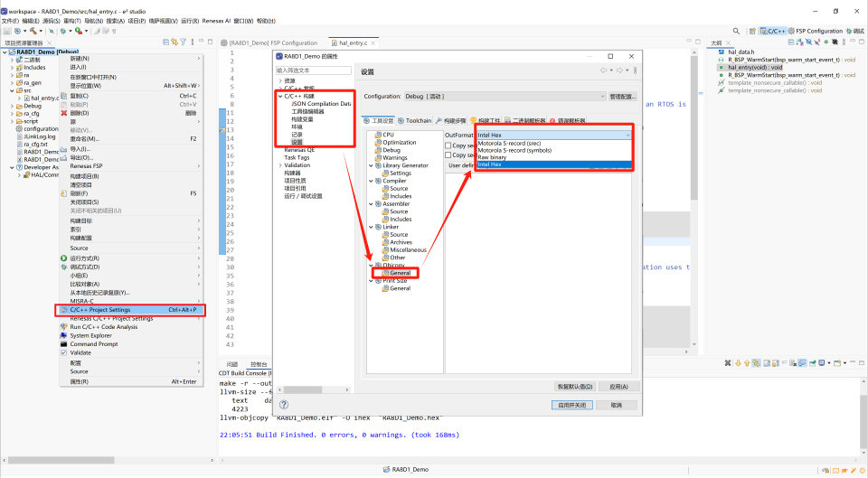Tick the second Copy section checkbox
This screenshot has width=868, height=478.
[448, 155]
